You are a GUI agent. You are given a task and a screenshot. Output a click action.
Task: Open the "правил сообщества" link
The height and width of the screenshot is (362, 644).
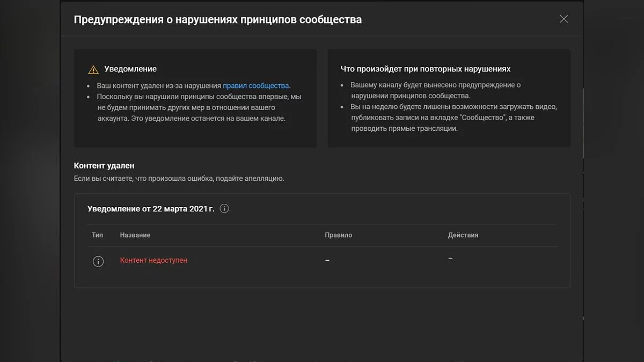coord(255,85)
